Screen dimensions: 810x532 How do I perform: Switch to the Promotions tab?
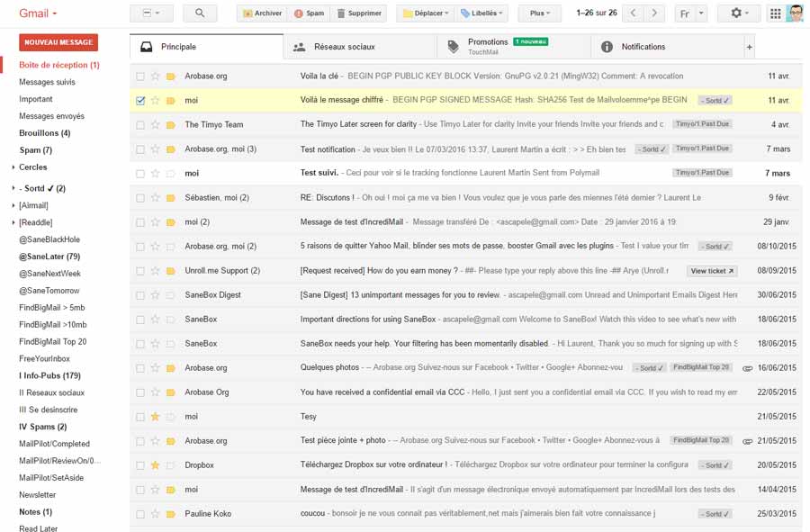click(x=514, y=47)
